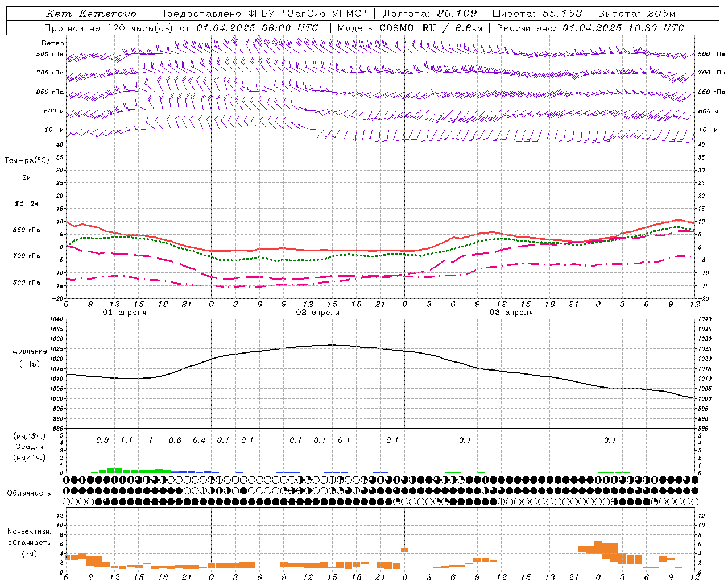The image size is (728, 582).
Task: Click the Модель COSMO-RU / 6.6км label
Action: click(409, 28)
